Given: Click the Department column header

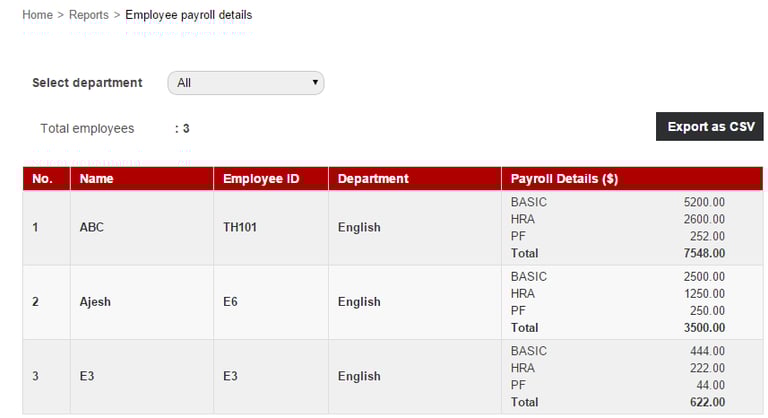Looking at the screenshot, I should [x=373, y=179].
